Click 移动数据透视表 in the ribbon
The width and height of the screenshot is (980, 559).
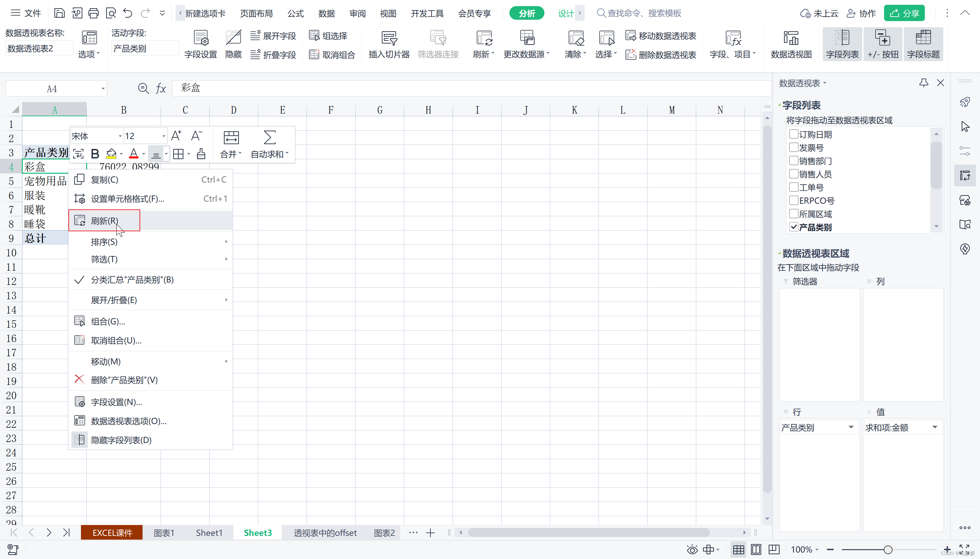[661, 36]
